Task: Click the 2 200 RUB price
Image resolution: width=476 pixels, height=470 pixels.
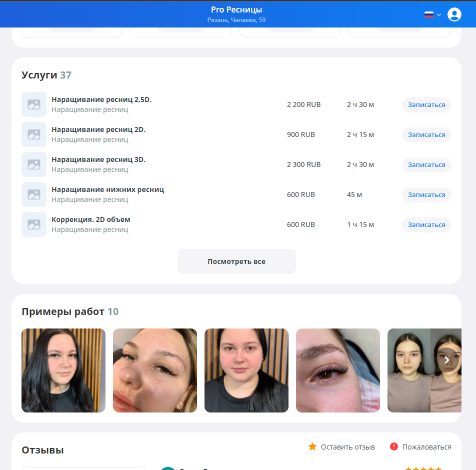Action: tap(303, 104)
